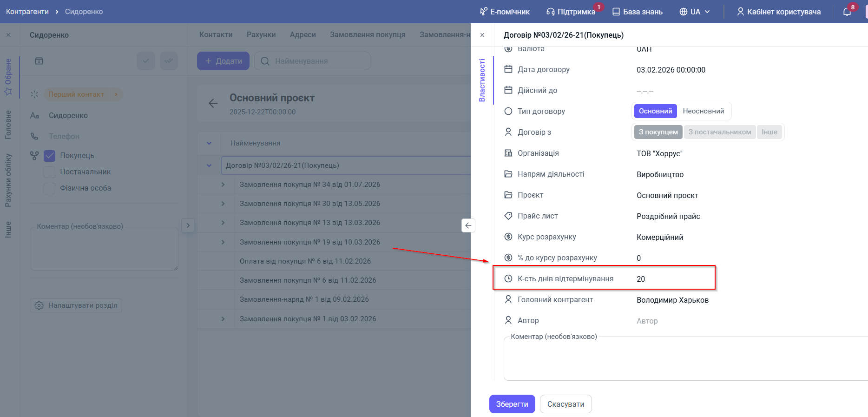This screenshot has width=868, height=417.
Task: Open Перший контакт status chip
Action: pyautogui.click(x=83, y=94)
